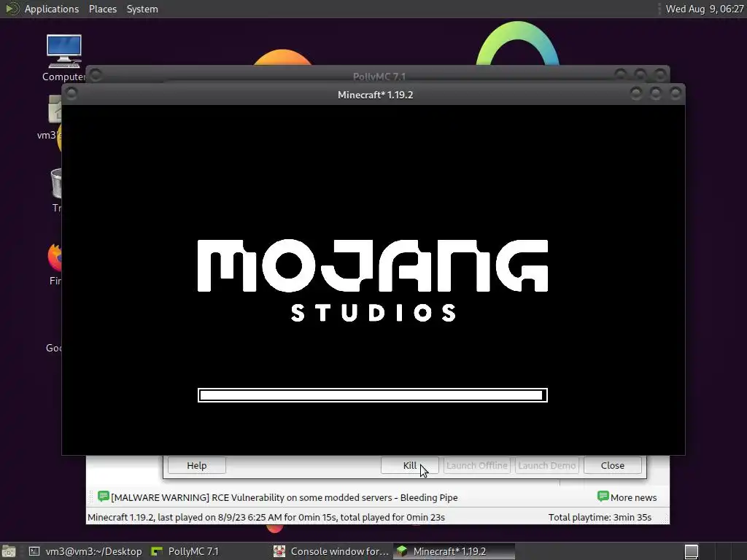Click the Minecraft window menu button at top-left

tap(71, 93)
